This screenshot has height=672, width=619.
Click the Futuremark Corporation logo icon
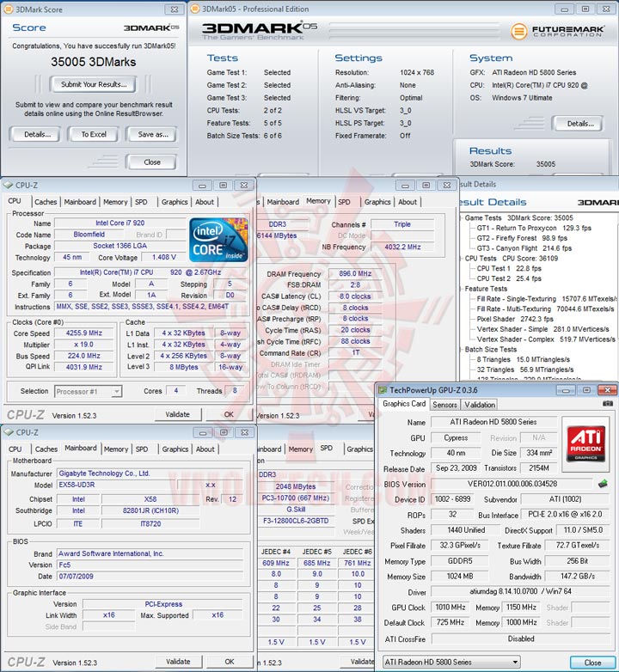click(x=518, y=31)
